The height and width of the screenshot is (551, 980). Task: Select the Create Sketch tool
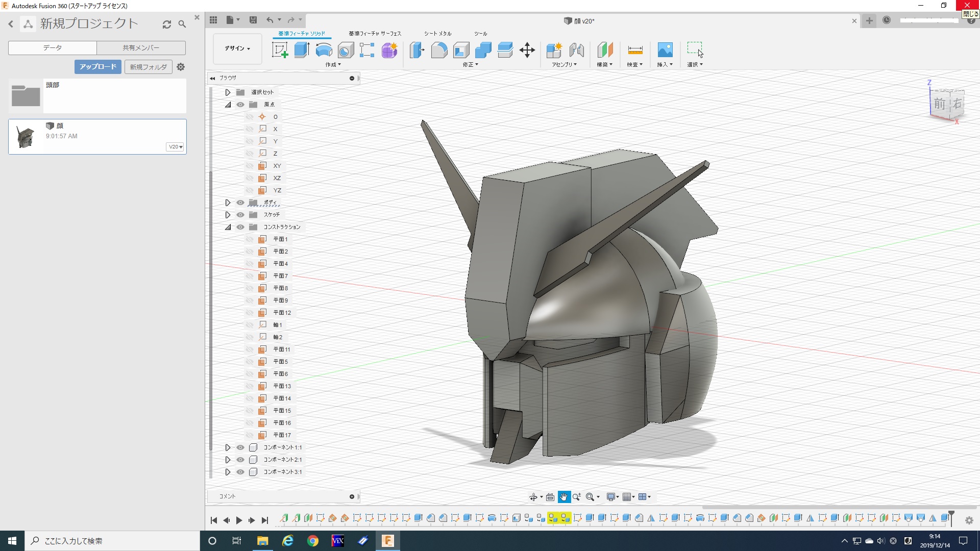280,50
